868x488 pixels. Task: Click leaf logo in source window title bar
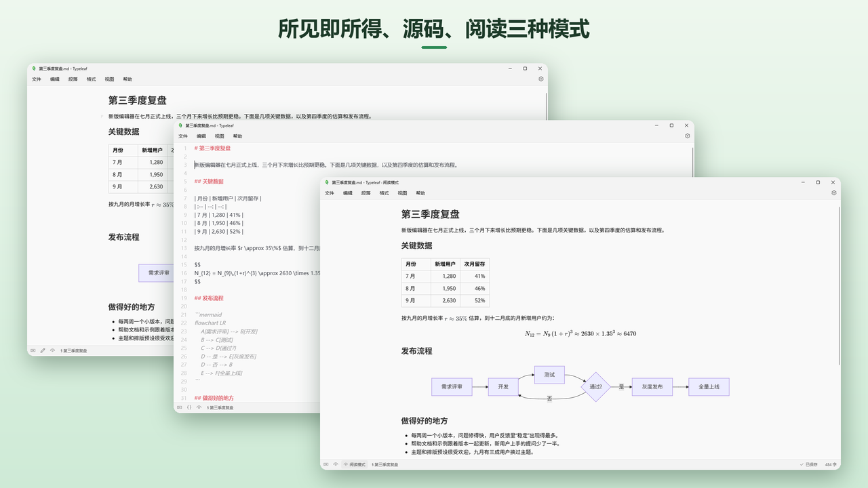180,125
